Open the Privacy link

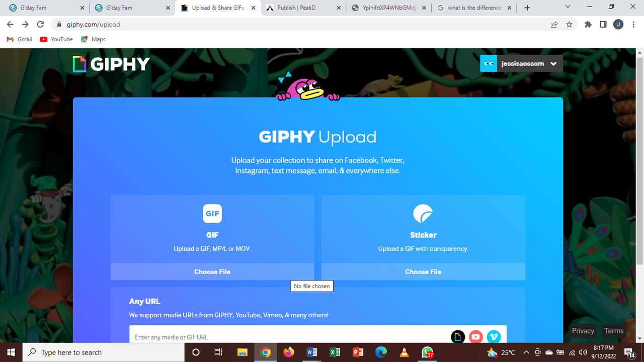point(583,331)
